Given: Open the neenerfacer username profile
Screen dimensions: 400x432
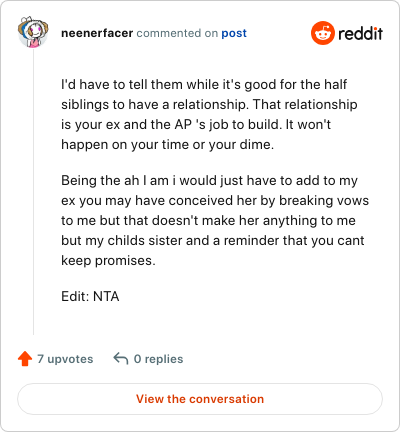Looking at the screenshot, I should pyautogui.click(x=97, y=33).
